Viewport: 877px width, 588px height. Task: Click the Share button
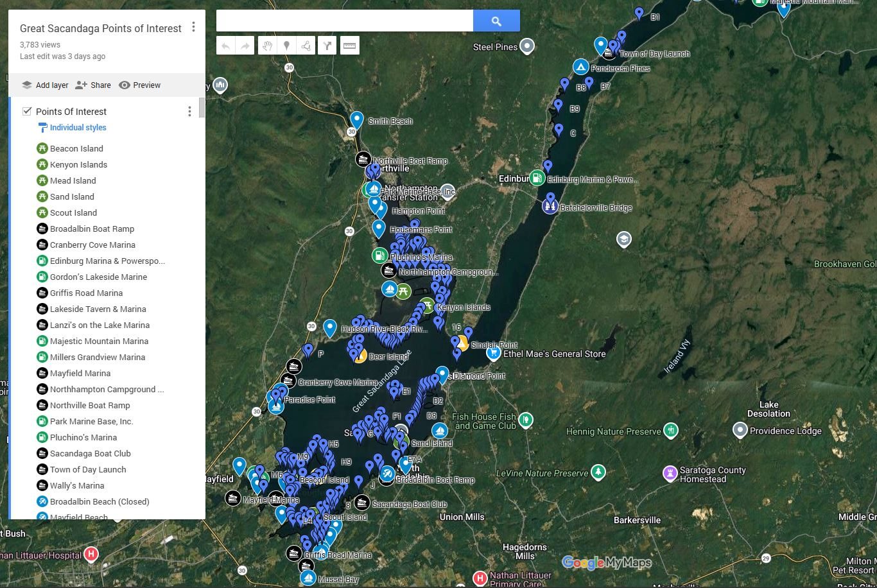tap(93, 85)
